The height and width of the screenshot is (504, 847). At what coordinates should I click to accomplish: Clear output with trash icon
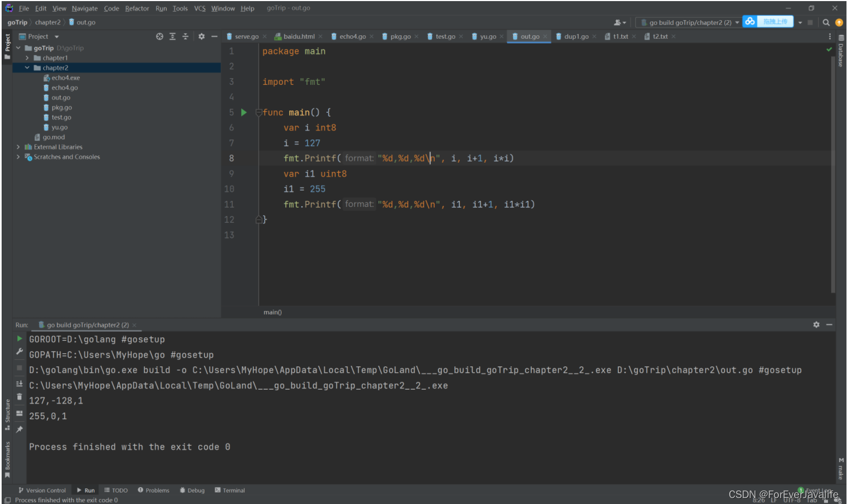[x=20, y=397]
